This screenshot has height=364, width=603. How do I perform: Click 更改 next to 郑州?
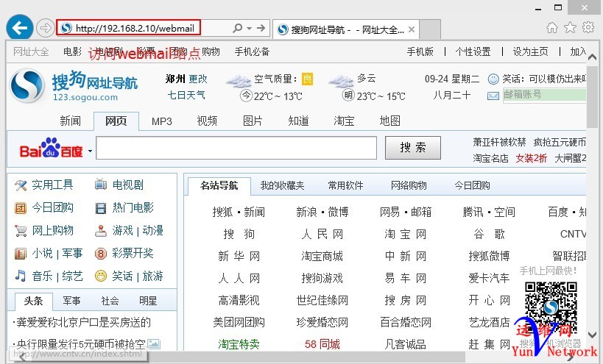pyautogui.click(x=198, y=79)
